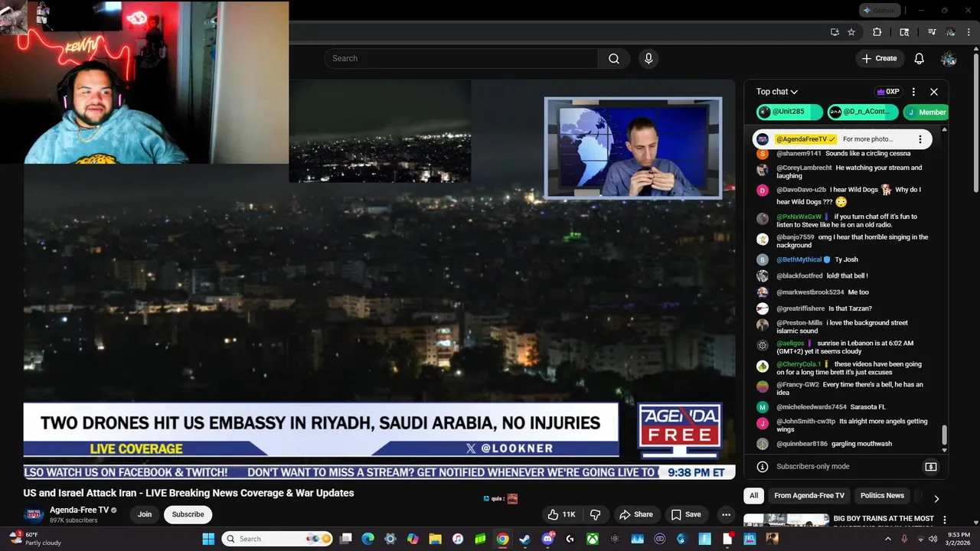Start voice search with microphone icon
This screenshot has width=980, height=551.
click(648, 59)
